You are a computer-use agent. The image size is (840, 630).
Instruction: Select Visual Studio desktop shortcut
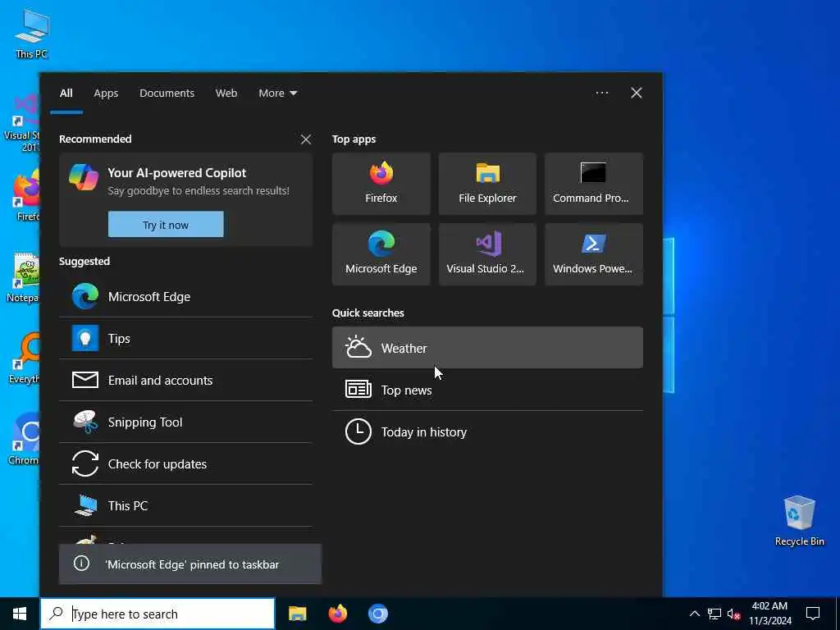21,123
